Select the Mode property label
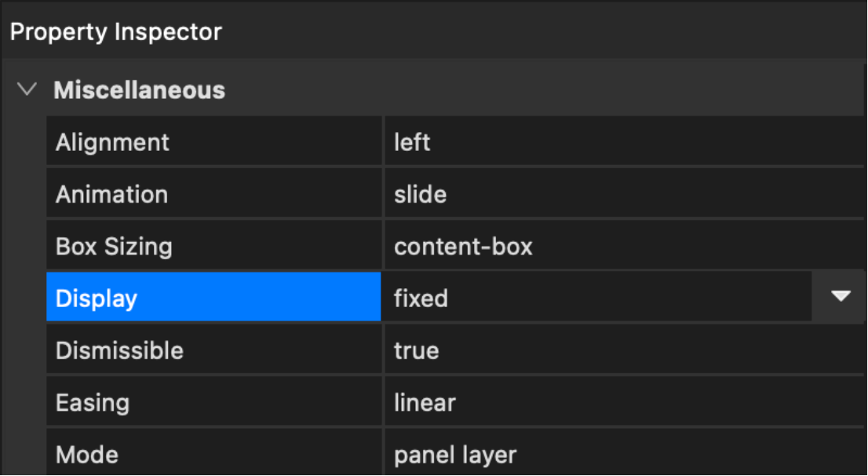Viewport: 868px width, 476px height. 87,455
